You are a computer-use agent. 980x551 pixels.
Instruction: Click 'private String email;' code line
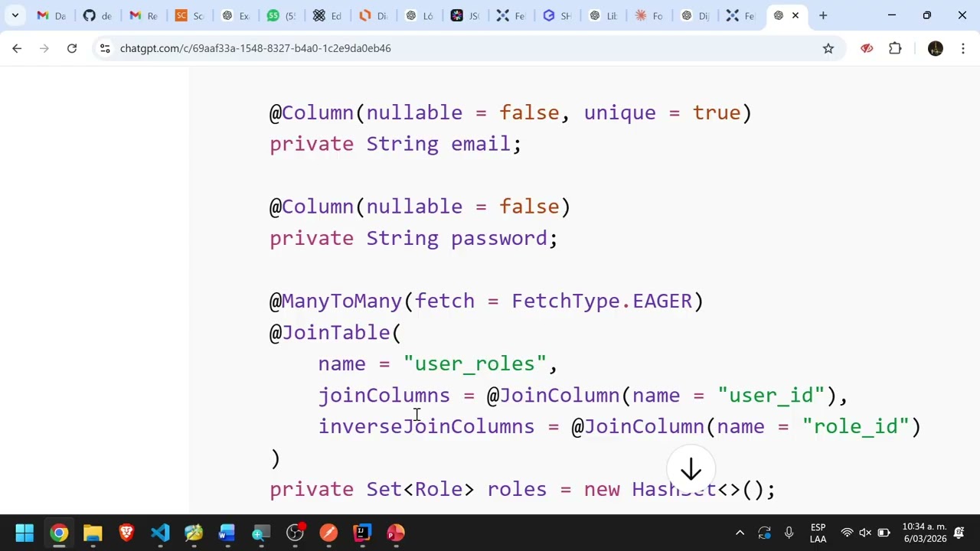(395, 144)
